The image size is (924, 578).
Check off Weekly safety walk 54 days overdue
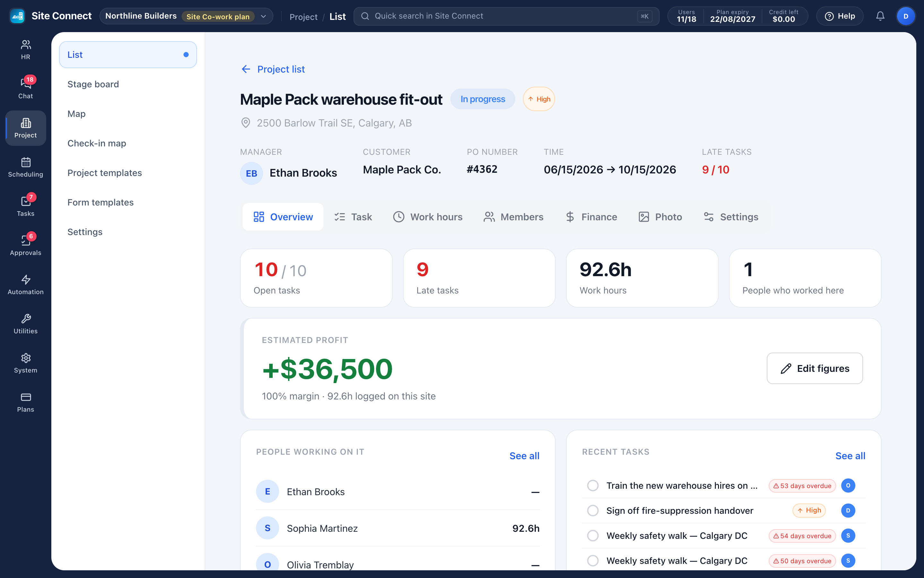593,536
